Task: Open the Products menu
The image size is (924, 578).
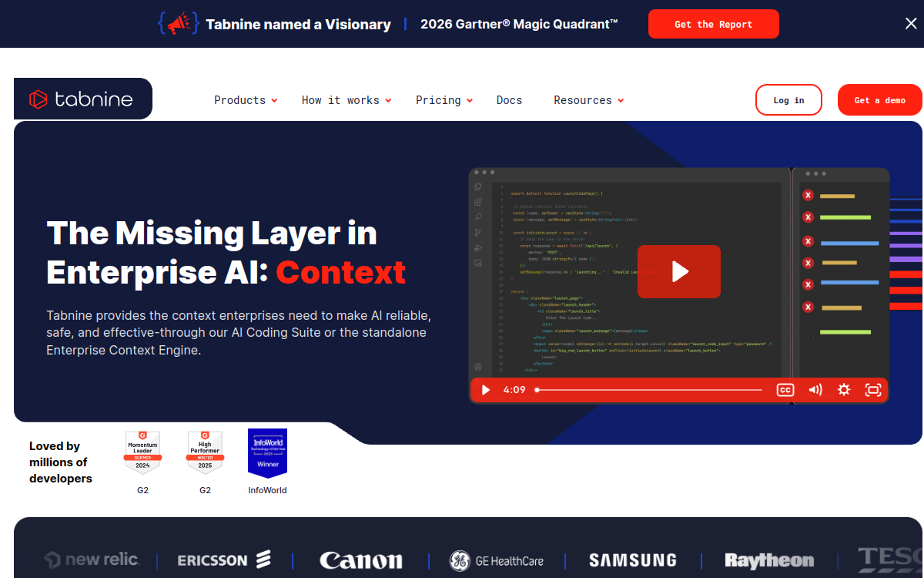Action: tap(239, 100)
